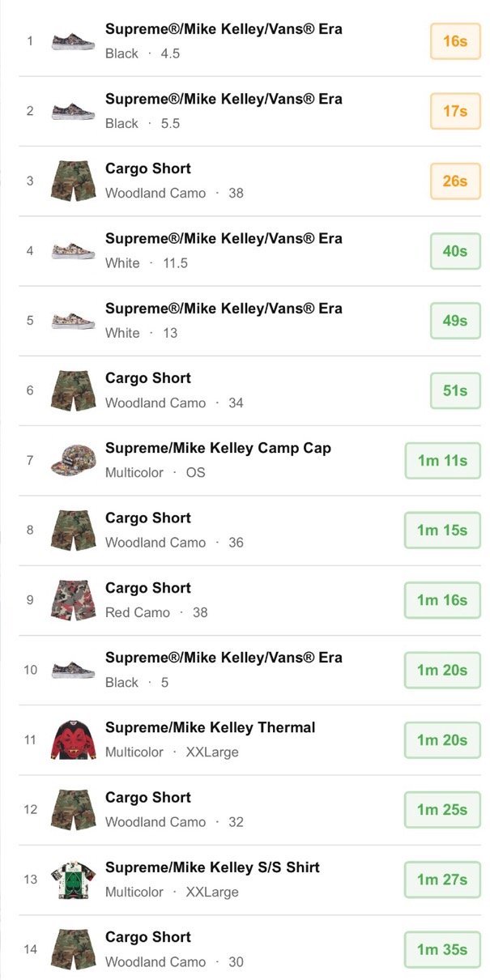Open the Mike Kelley Thermal product image

click(x=73, y=739)
